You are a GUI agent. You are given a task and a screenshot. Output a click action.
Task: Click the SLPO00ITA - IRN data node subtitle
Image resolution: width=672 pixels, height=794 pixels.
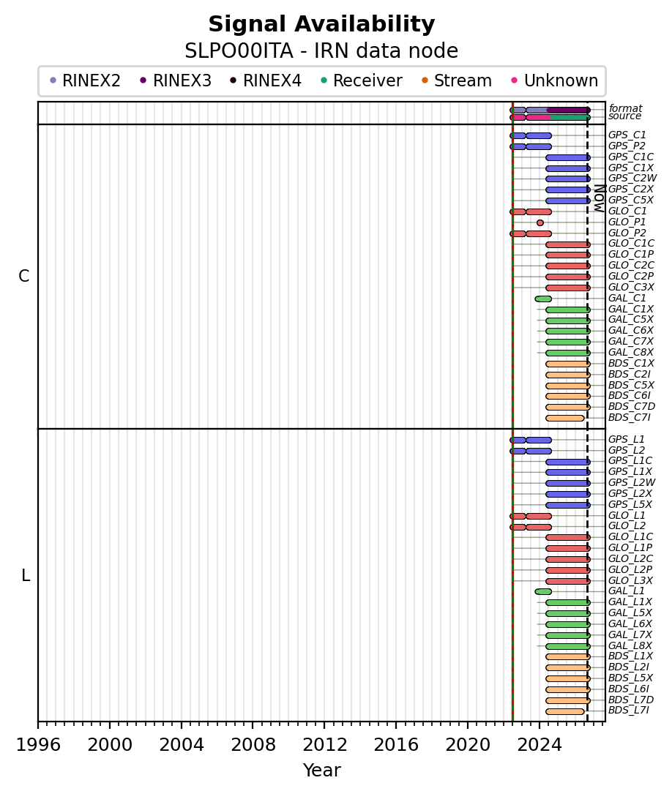321,51
